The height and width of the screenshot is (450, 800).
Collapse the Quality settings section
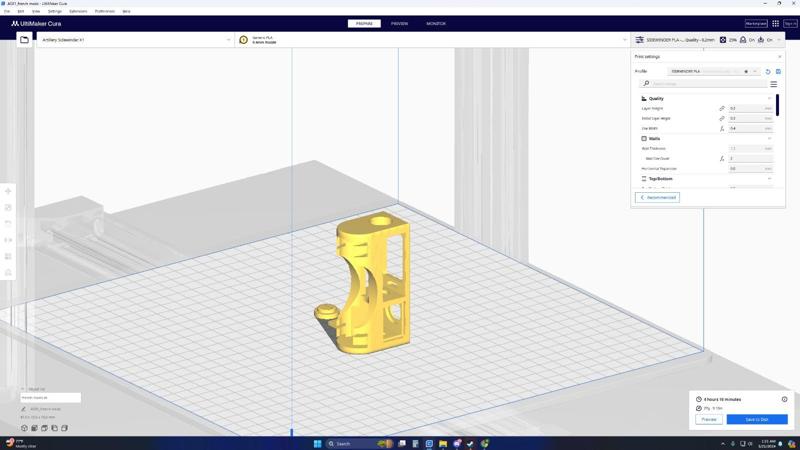769,98
